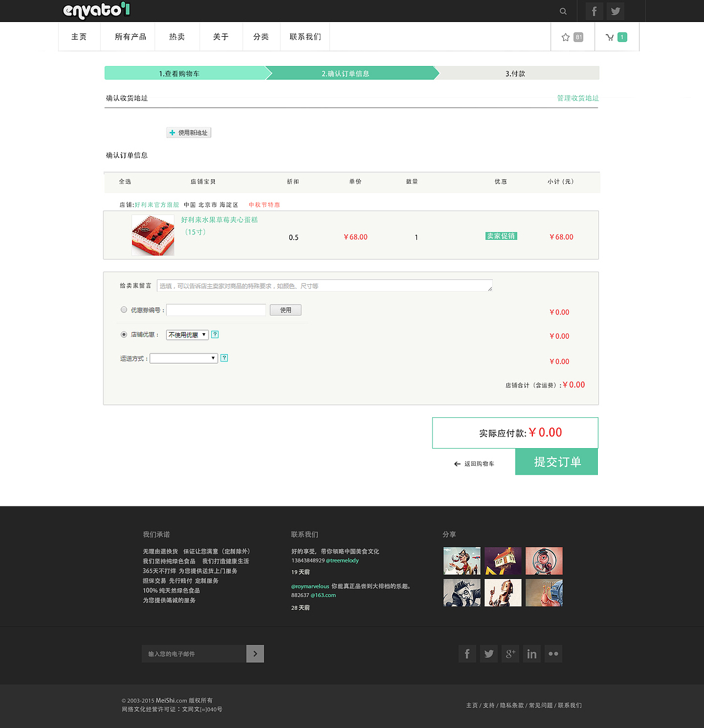Viewport: 704px width, 728px height.
Task: Open the 管理收货地址 link
Action: pos(577,98)
